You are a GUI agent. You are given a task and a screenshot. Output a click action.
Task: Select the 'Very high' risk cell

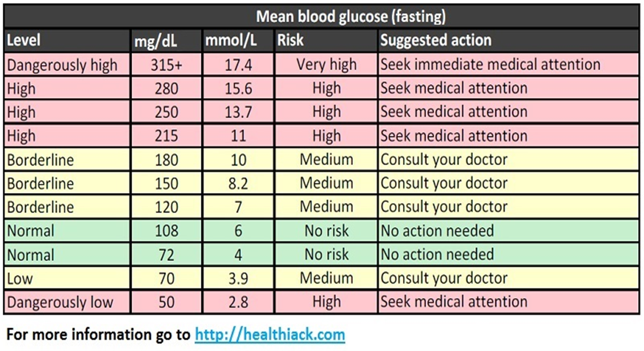coord(326,65)
